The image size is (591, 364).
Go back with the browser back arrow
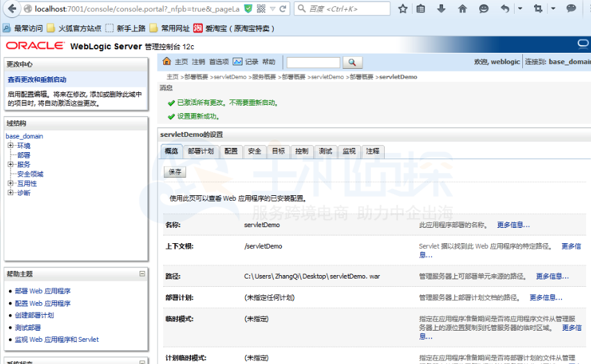(x=12, y=8)
